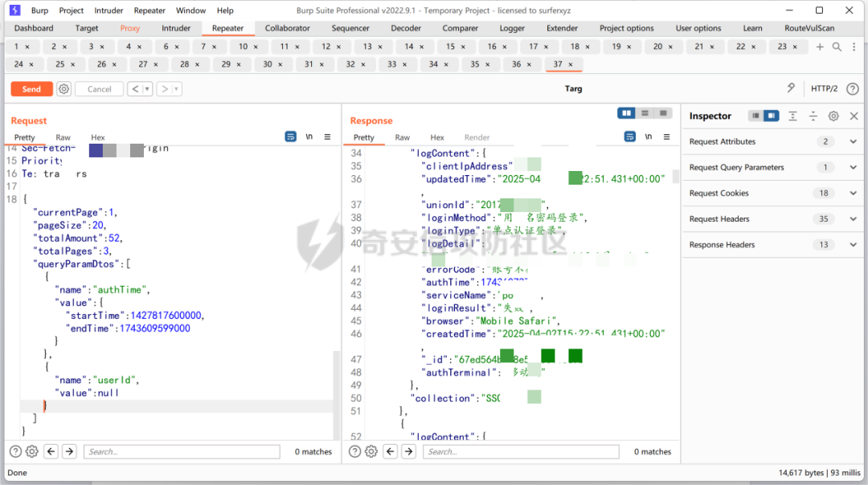
Task: Open the Request pane hamburger menu
Action: 327,137
